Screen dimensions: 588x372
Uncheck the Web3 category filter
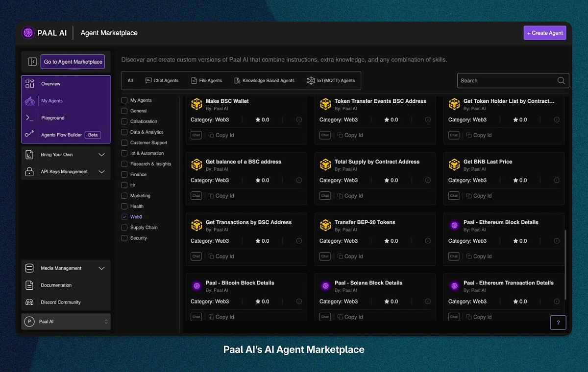(124, 216)
